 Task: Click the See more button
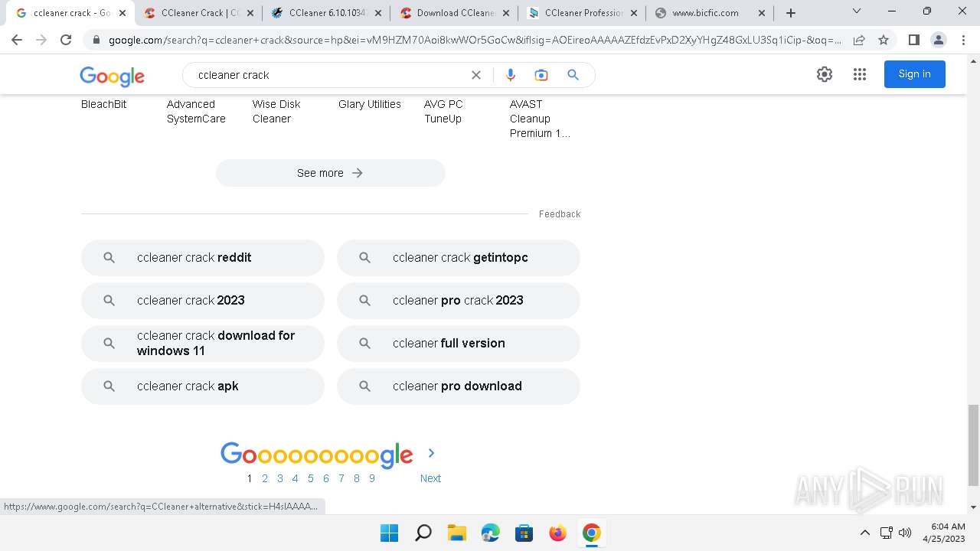pyautogui.click(x=330, y=173)
